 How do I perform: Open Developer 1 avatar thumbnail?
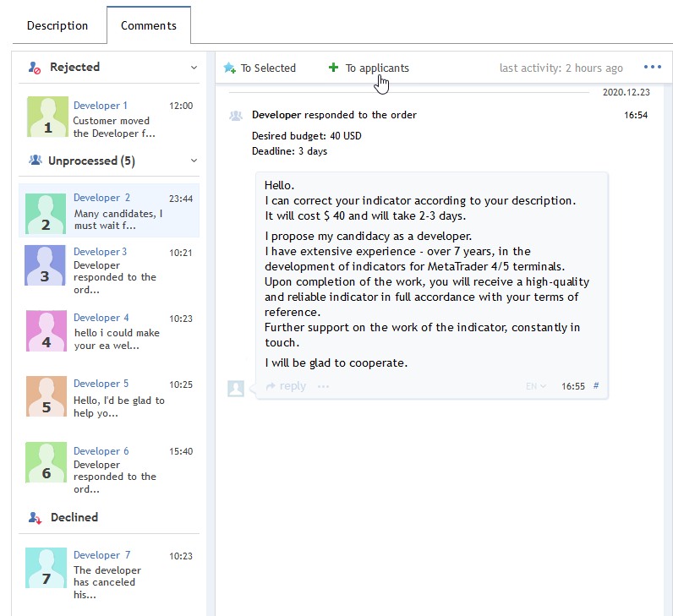point(47,117)
